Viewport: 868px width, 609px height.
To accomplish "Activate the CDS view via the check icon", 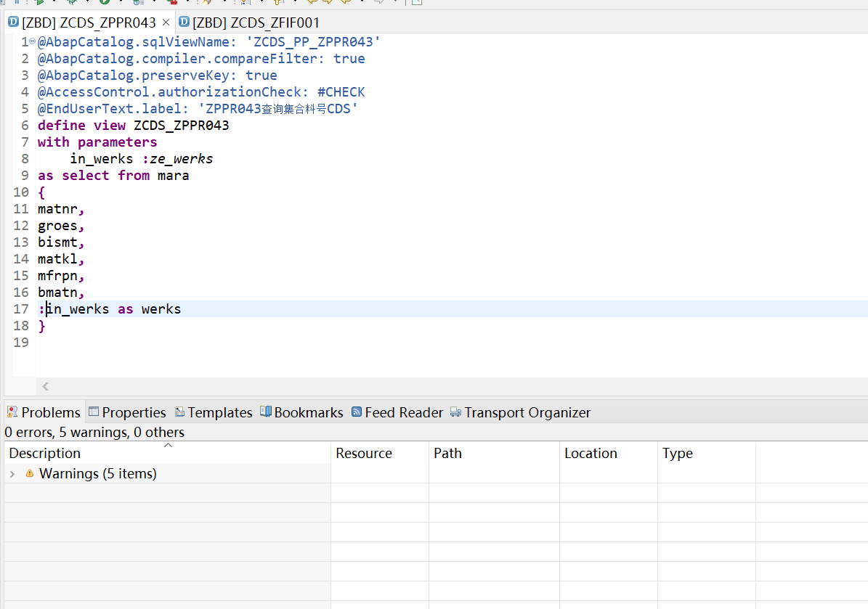I will [x=106, y=4].
